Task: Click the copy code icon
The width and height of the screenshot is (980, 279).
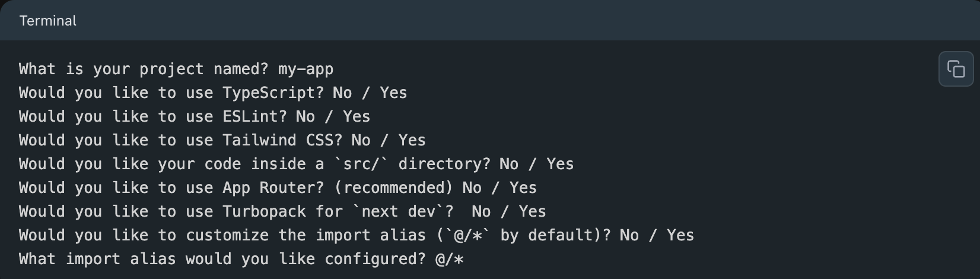Action: [x=956, y=69]
